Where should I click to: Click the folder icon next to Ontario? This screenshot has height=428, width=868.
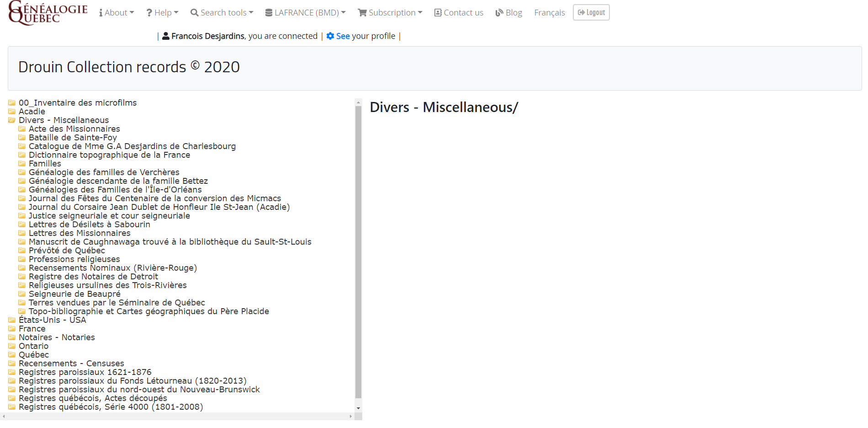pos(12,346)
